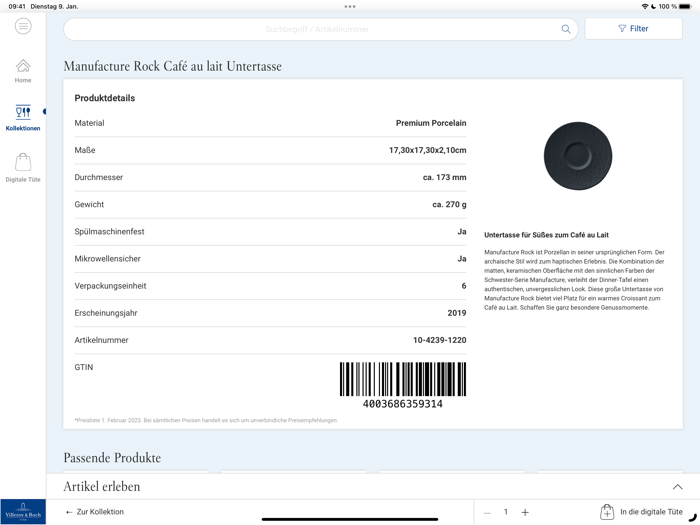Expand the Artikel erleben panel chevron
700x525 pixels.
[677, 487]
